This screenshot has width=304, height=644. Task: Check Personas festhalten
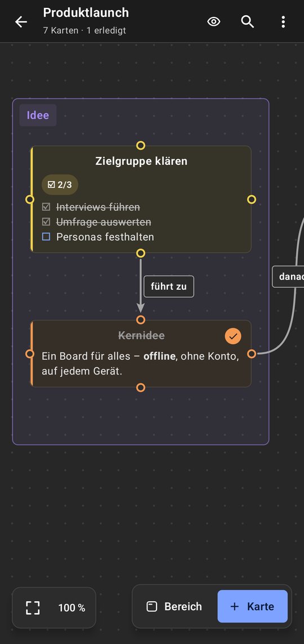[46, 237]
